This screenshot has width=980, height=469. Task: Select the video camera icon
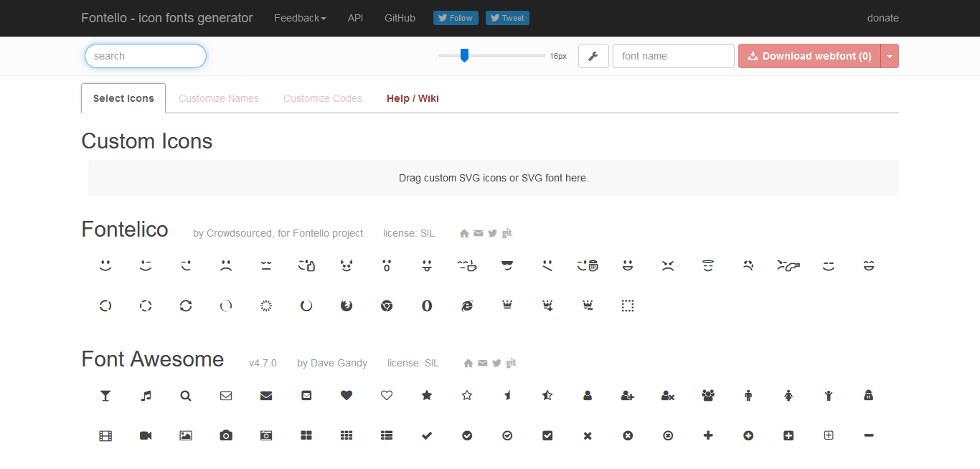click(x=146, y=435)
